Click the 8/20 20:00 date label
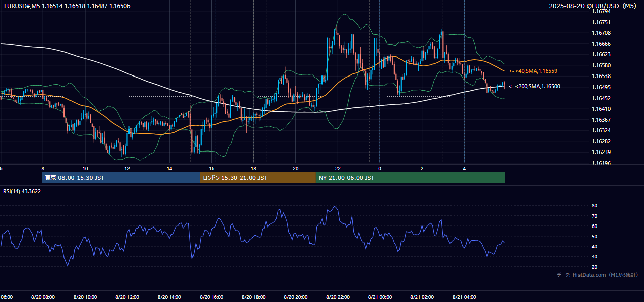This screenshot has width=644, height=302. coord(296,297)
